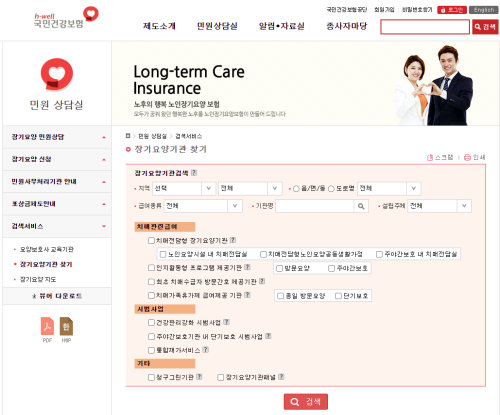Screen dimensions: 500x415
Task: Open 알림•자료실 top menu
Action: 282,26
